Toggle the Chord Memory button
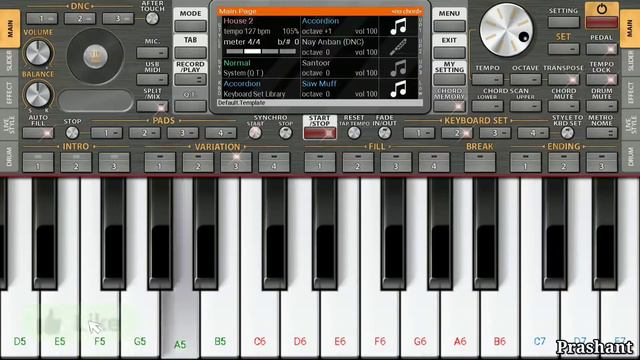Image resolution: width=640 pixels, height=360 pixels. click(449, 106)
